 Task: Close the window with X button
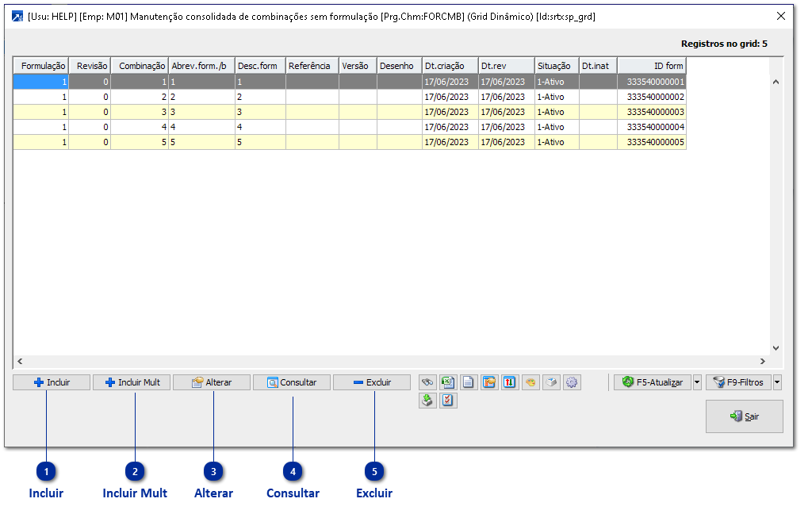pyautogui.click(x=781, y=16)
